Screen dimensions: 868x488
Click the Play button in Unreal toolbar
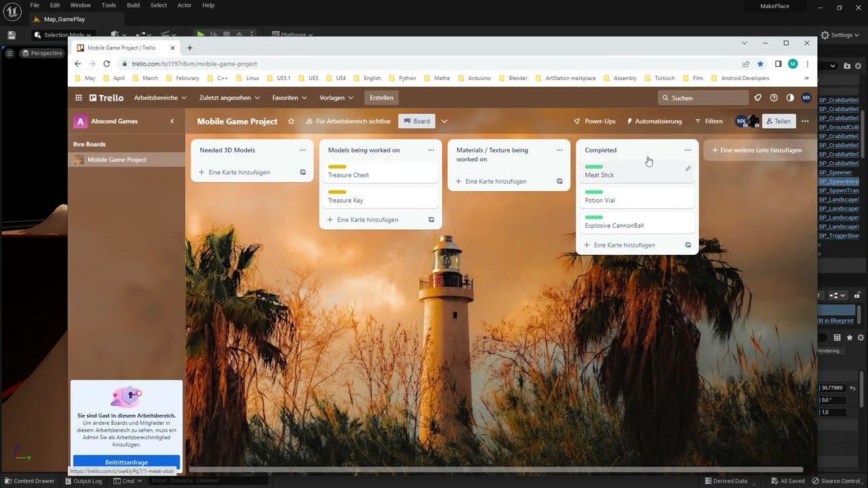[x=201, y=35]
